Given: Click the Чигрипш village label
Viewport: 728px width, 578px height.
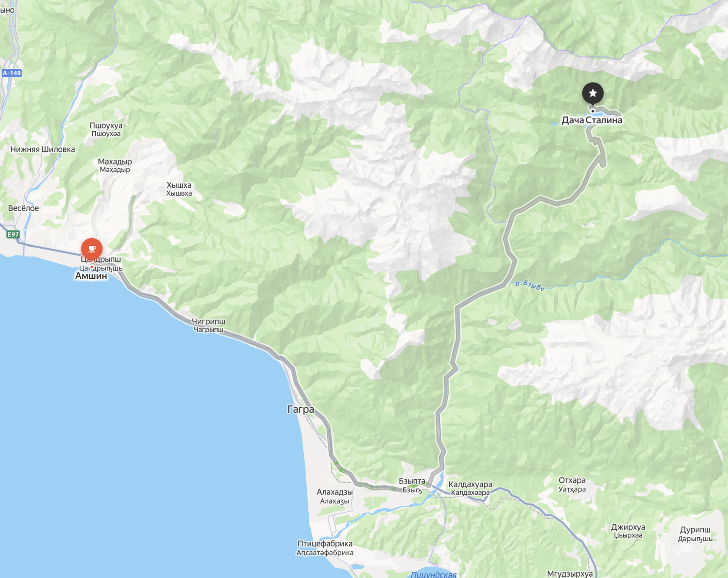Looking at the screenshot, I should coord(208,321).
